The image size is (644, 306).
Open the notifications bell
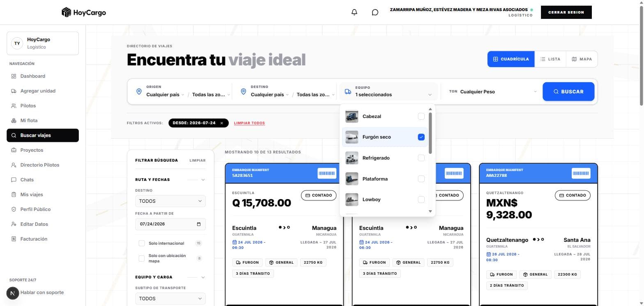click(x=354, y=12)
